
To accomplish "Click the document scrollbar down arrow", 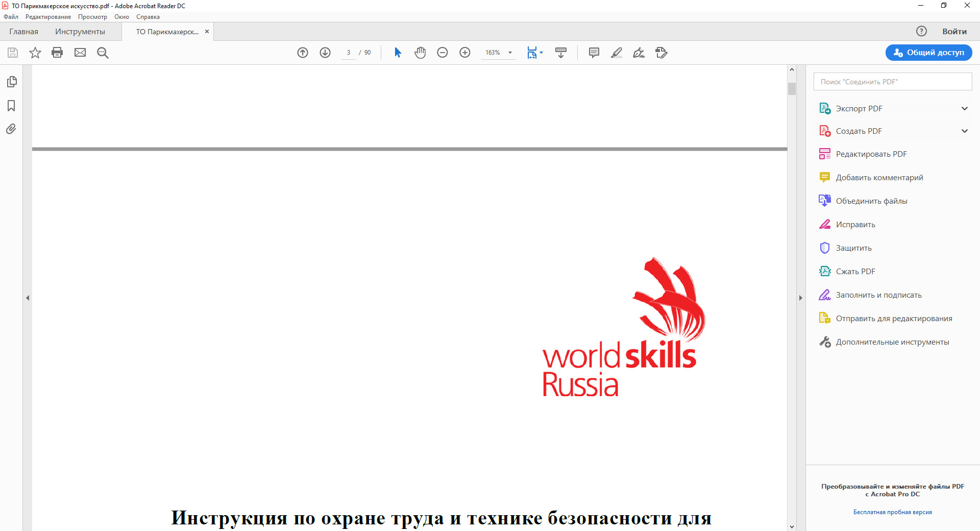I will point(792,526).
